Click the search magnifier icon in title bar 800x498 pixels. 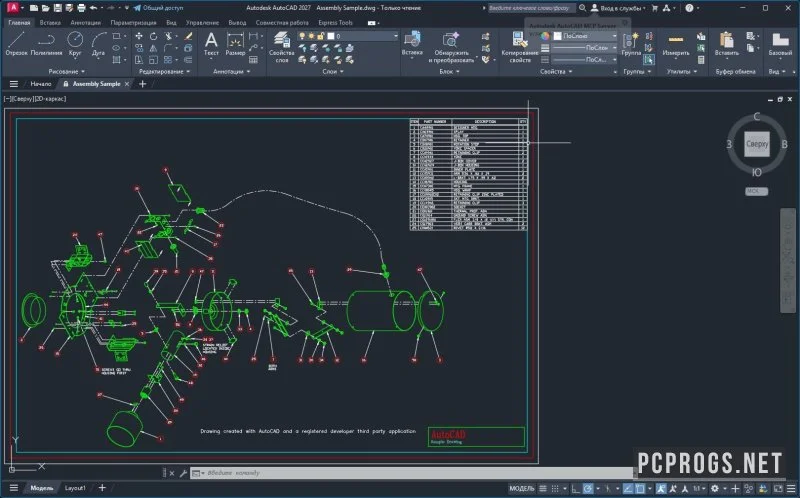[582, 8]
